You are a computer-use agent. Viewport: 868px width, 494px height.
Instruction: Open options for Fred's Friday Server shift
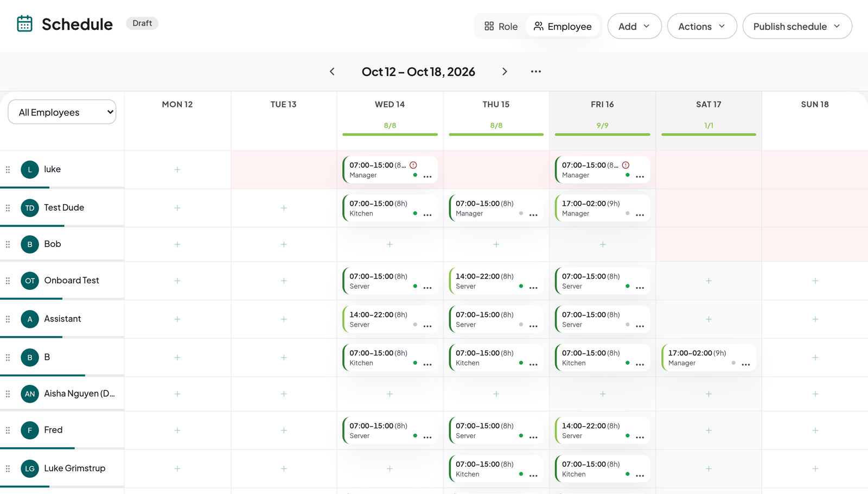click(640, 437)
